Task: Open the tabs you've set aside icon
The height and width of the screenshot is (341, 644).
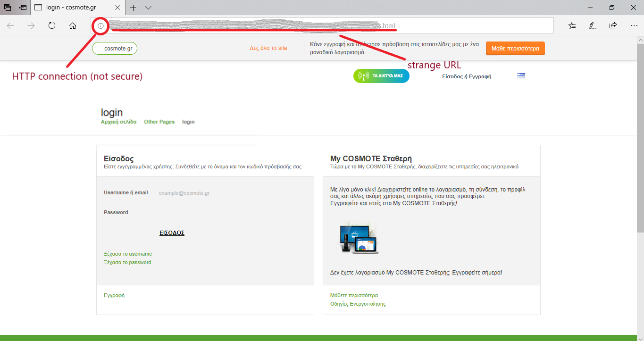Action: coord(8,8)
